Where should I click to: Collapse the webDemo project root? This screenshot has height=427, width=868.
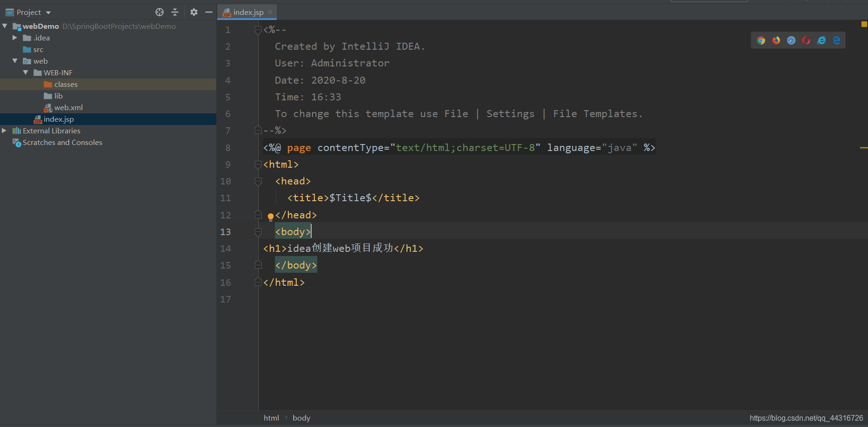pos(5,26)
